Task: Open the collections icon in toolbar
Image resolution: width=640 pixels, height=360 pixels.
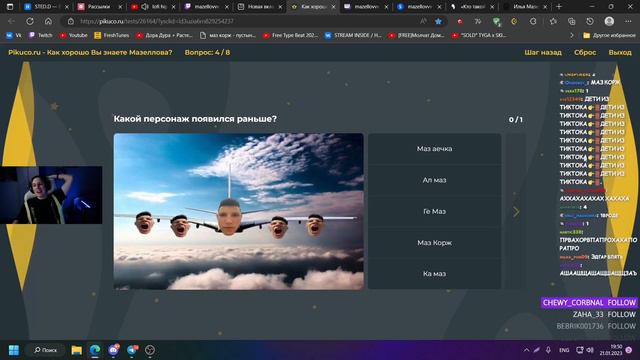Action: coord(571,21)
